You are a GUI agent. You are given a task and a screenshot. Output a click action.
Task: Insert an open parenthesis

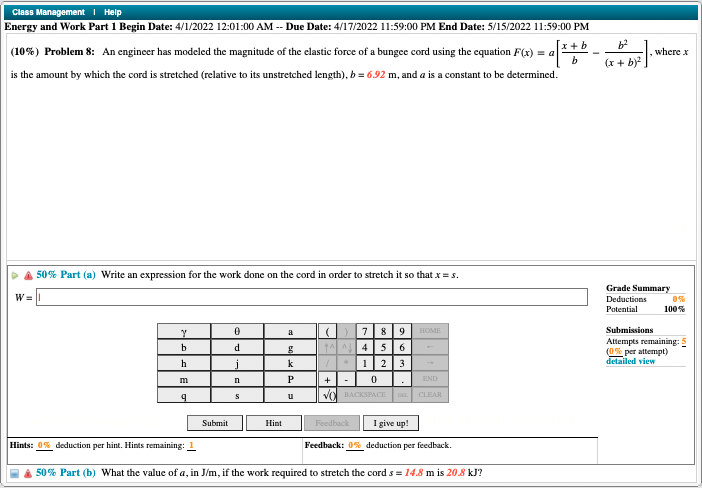tap(327, 331)
